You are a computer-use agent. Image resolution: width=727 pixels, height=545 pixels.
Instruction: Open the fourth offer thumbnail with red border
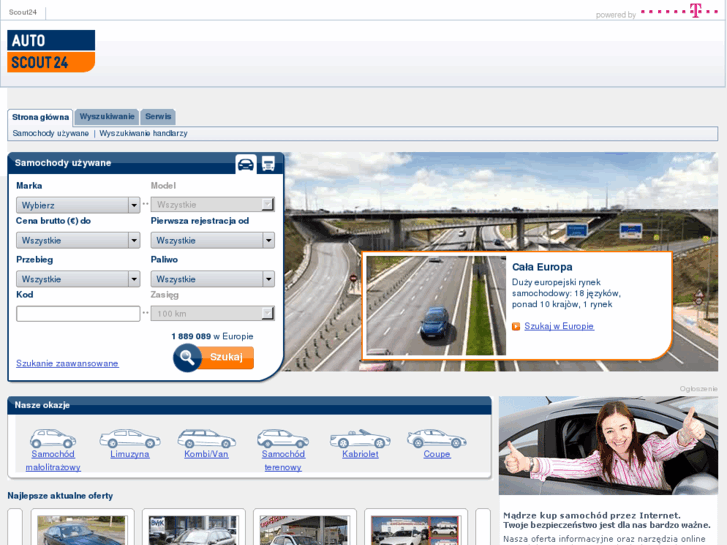pos(415,530)
